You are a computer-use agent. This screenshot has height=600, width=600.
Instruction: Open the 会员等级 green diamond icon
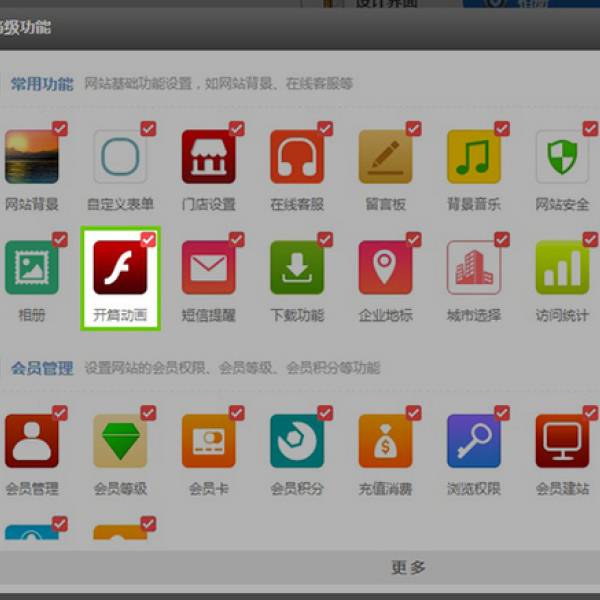click(x=120, y=441)
